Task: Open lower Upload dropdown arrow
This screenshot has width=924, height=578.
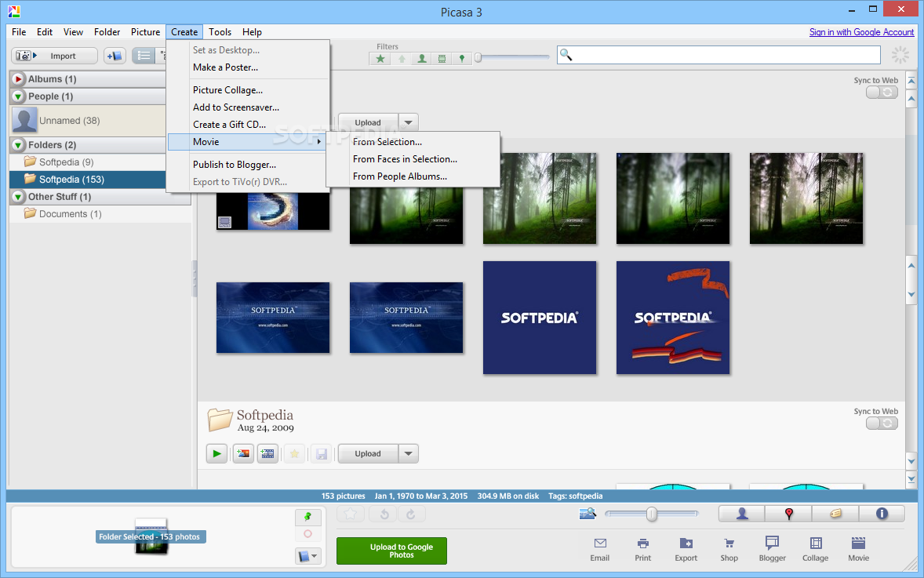Action: 409,453
